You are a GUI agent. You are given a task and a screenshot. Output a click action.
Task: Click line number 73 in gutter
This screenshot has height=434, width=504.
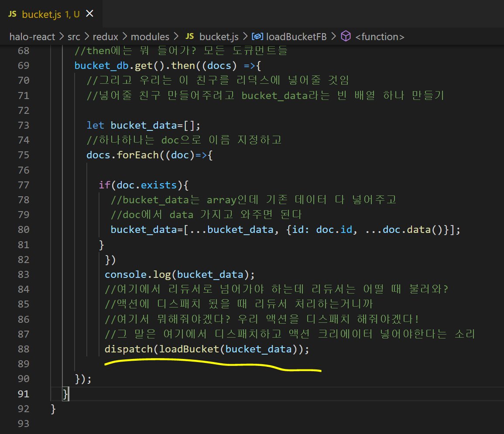pos(24,125)
